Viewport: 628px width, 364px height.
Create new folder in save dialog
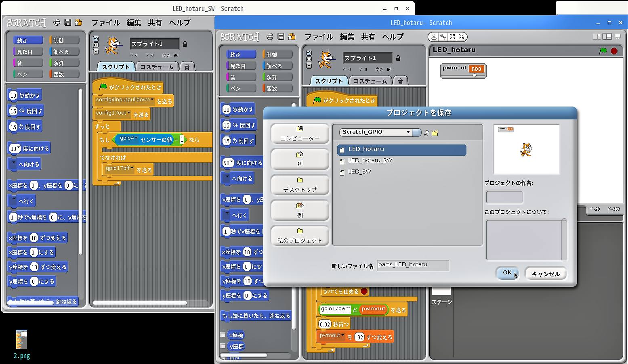click(435, 133)
